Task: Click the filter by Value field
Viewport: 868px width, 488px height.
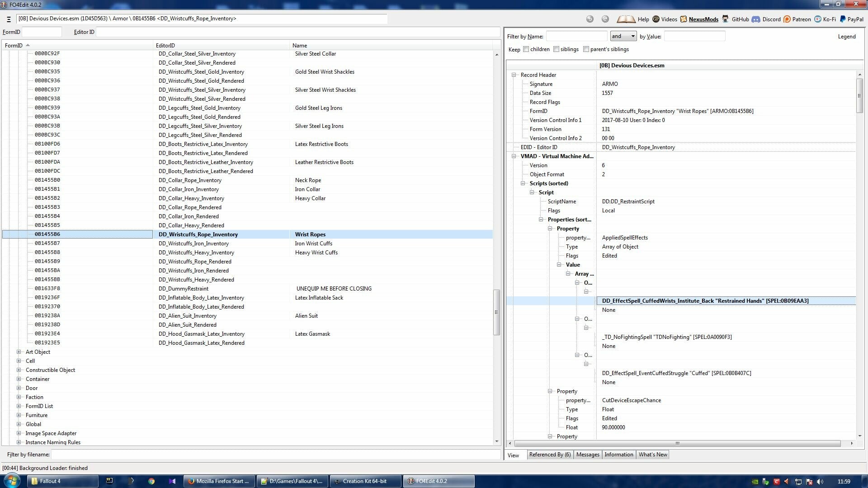Action: pos(694,36)
